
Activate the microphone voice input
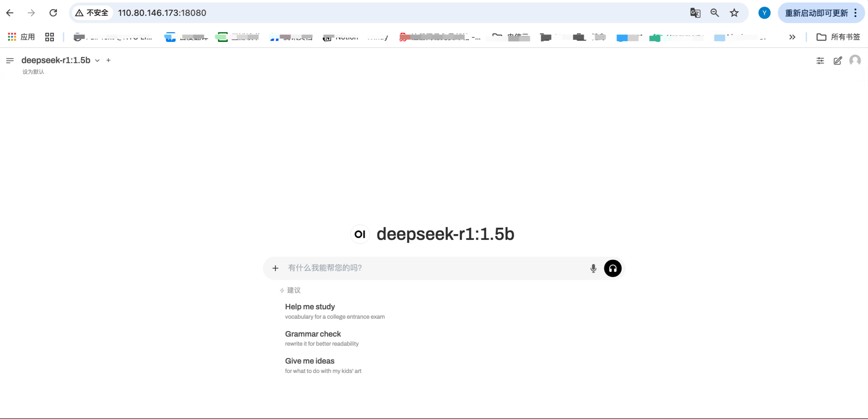tap(593, 268)
